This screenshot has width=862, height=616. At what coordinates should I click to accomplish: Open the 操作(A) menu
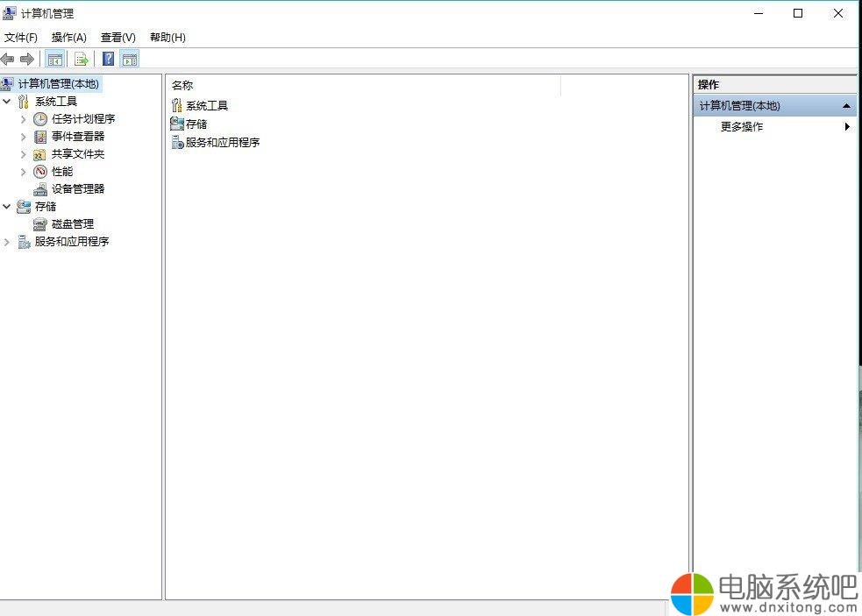(x=68, y=38)
